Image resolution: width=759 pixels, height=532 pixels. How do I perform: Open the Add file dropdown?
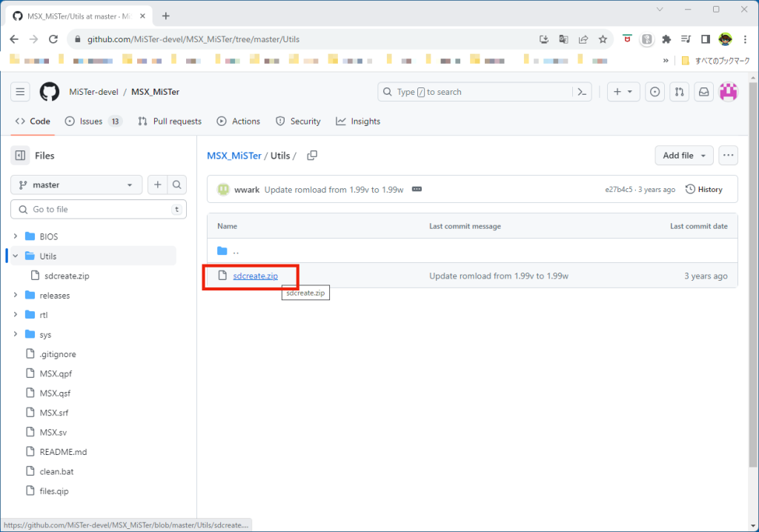(683, 156)
